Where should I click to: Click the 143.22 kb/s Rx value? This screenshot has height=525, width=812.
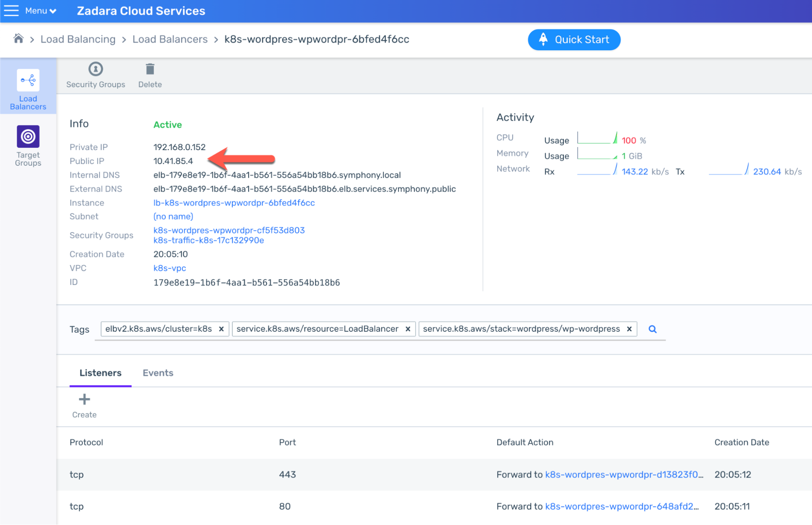645,172
